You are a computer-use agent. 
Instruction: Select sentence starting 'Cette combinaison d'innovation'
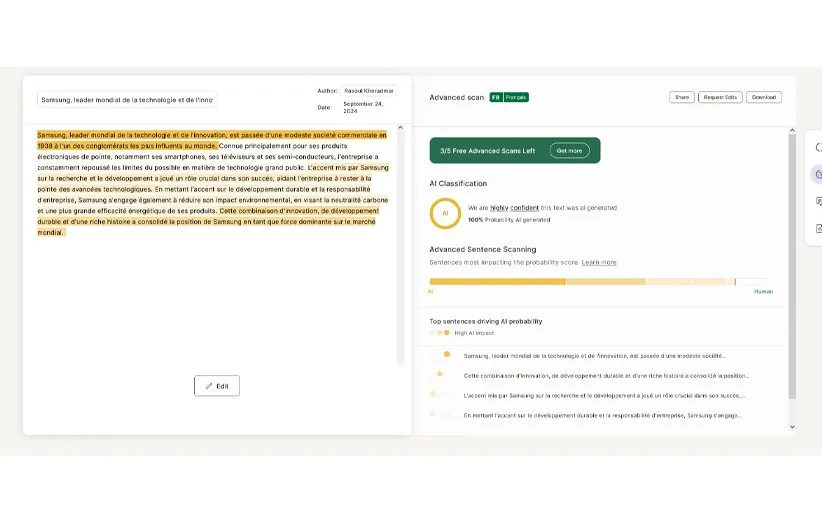pyautogui.click(x=606, y=375)
